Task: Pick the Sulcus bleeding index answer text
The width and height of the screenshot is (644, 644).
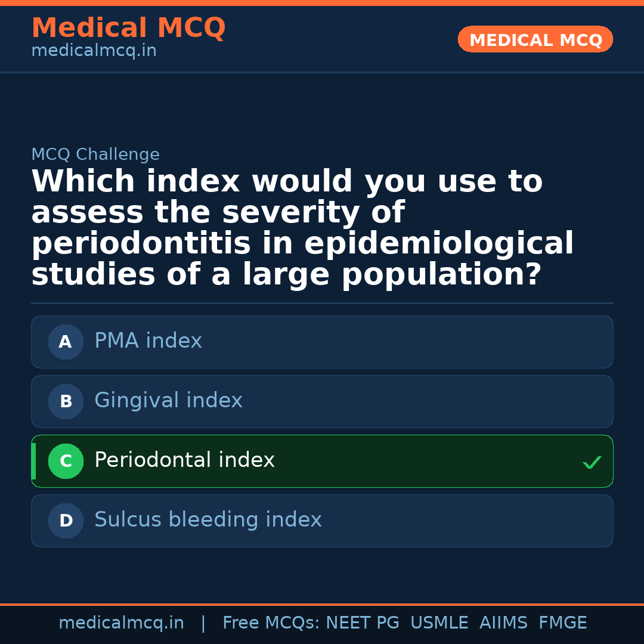Action: click(x=208, y=520)
